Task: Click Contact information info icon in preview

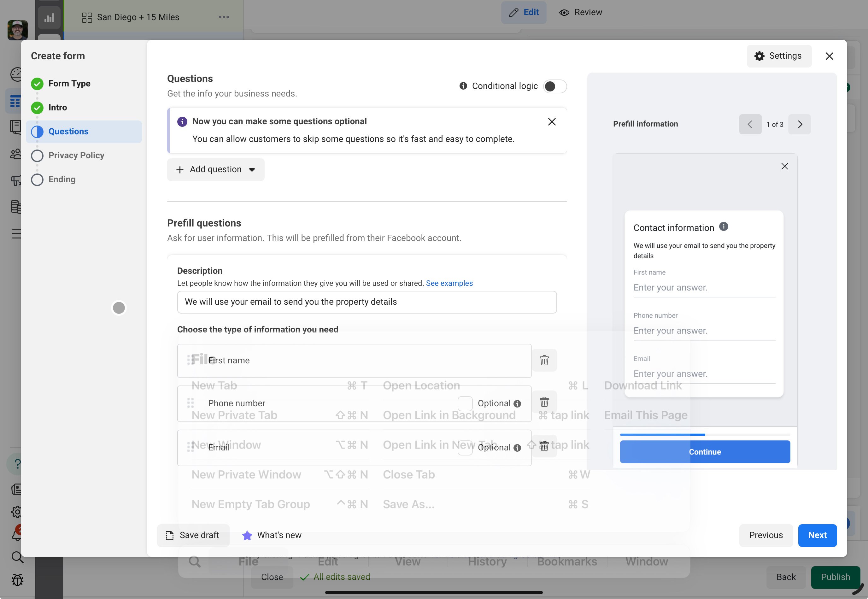Action: 723,227
